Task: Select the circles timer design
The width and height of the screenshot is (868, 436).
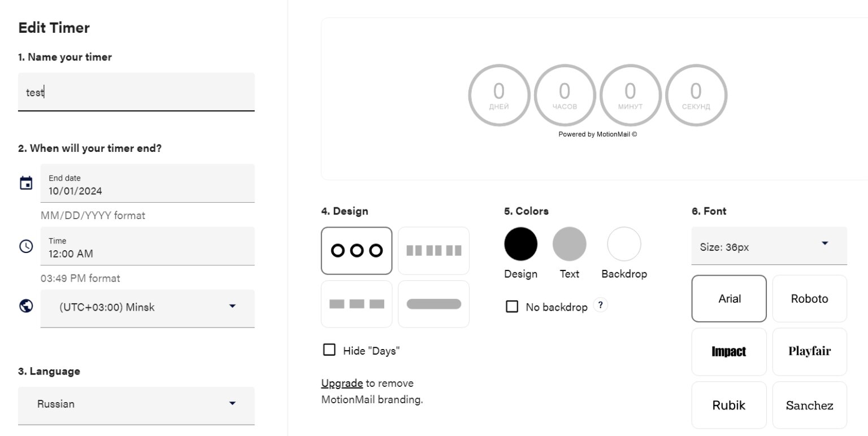Action: (357, 251)
